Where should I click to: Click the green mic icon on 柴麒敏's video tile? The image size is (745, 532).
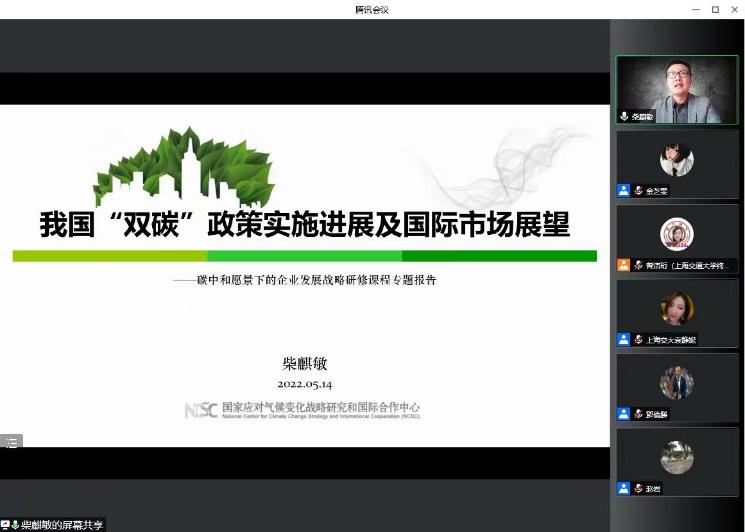pos(625,116)
